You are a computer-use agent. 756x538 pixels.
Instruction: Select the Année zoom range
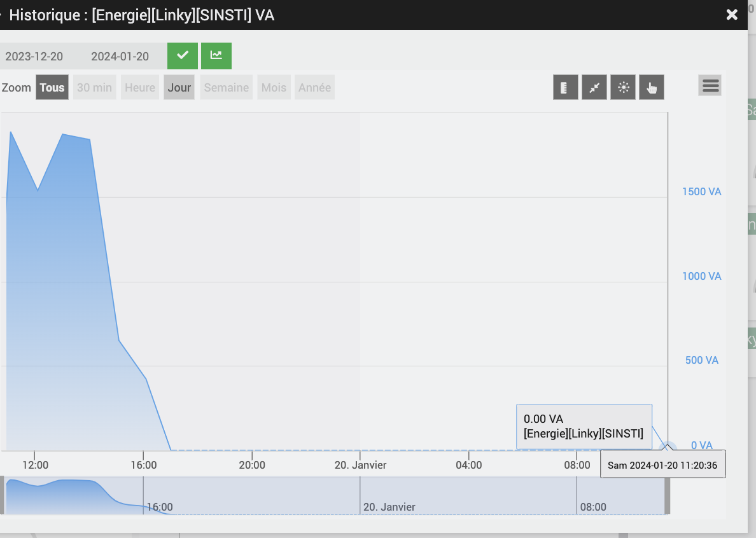(x=314, y=87)
